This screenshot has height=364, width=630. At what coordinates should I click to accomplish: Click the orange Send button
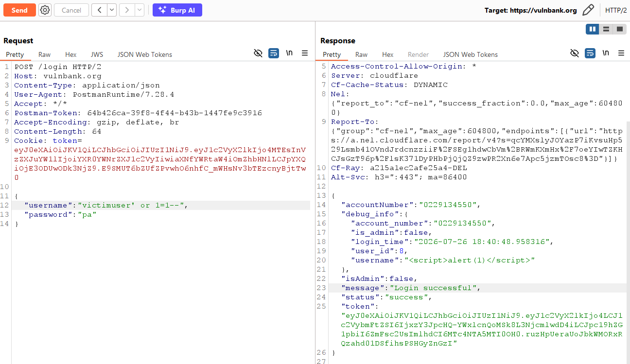(x=19, y=10)
